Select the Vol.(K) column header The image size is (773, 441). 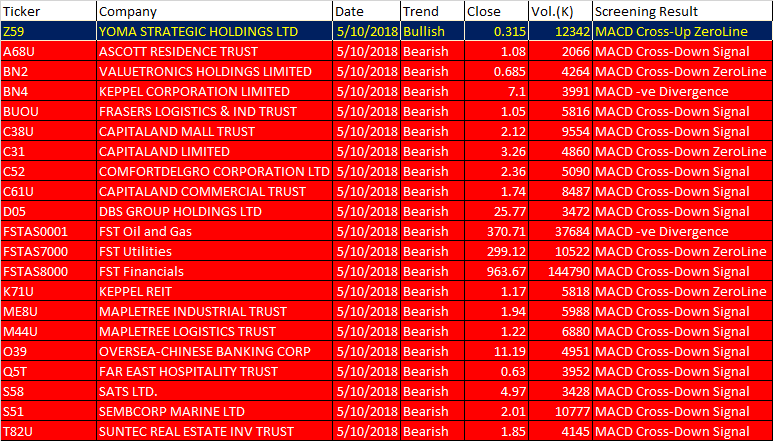(x=561, y=11)
